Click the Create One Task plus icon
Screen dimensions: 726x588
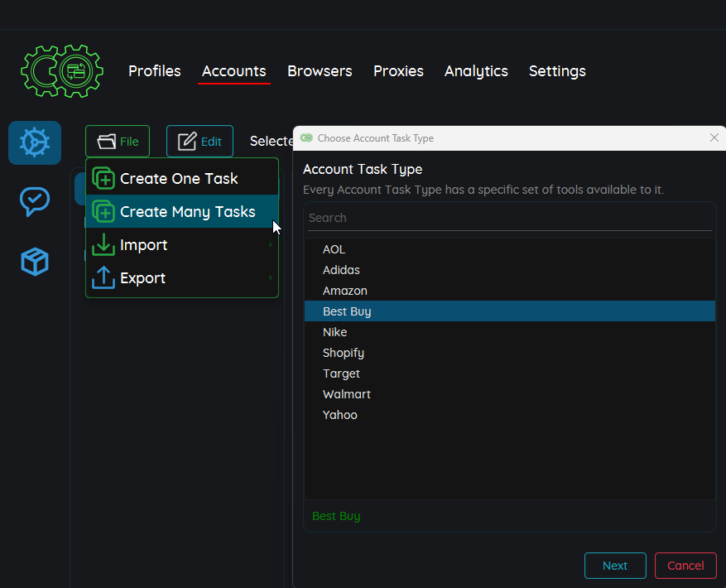click(x=103, y=179)
